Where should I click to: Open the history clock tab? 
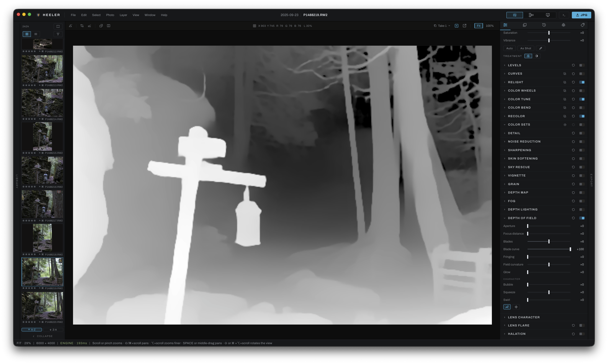tap(544, 25)
